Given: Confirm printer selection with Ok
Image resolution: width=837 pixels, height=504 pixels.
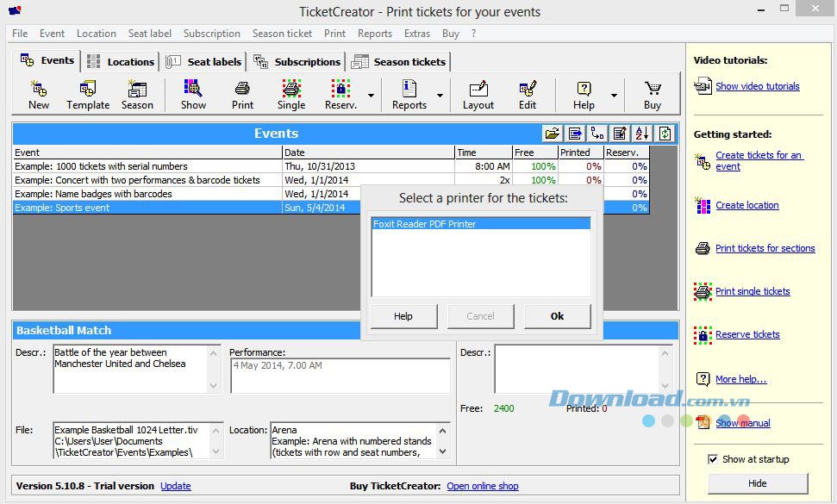Looking at the screenshot, I should [x=557, y=316].
